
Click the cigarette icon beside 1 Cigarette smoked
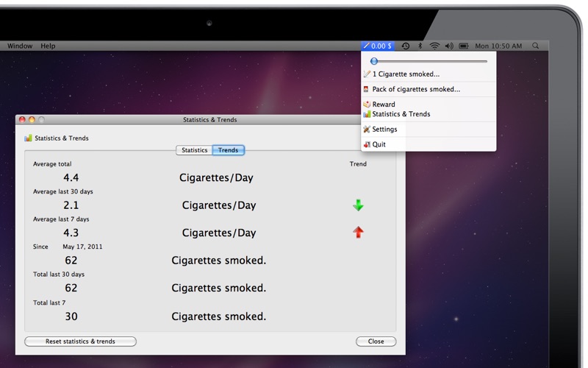(367, 74)
